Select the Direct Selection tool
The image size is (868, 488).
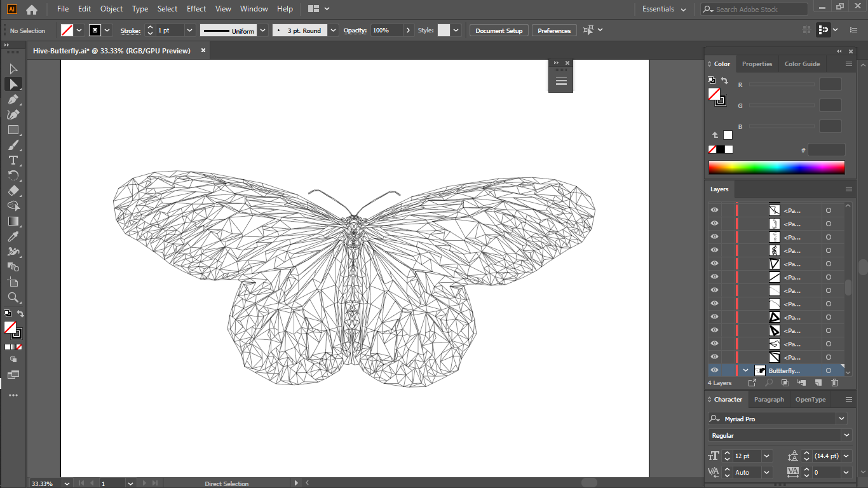tap(13, 84)
